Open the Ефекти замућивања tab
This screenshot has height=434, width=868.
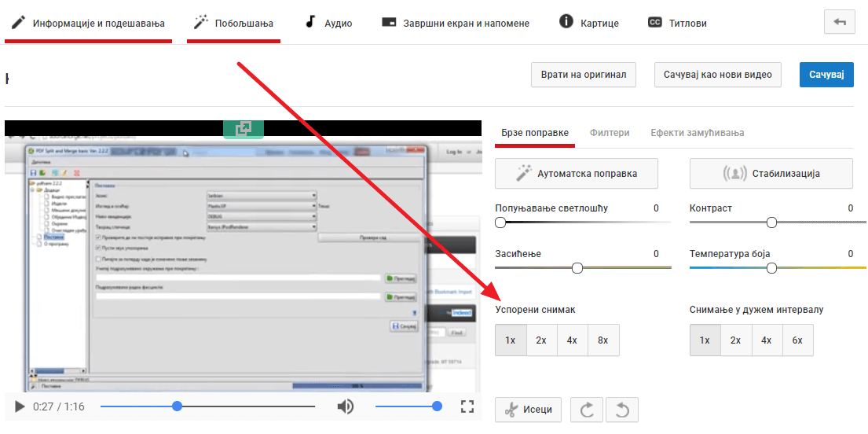click(697, 133)
